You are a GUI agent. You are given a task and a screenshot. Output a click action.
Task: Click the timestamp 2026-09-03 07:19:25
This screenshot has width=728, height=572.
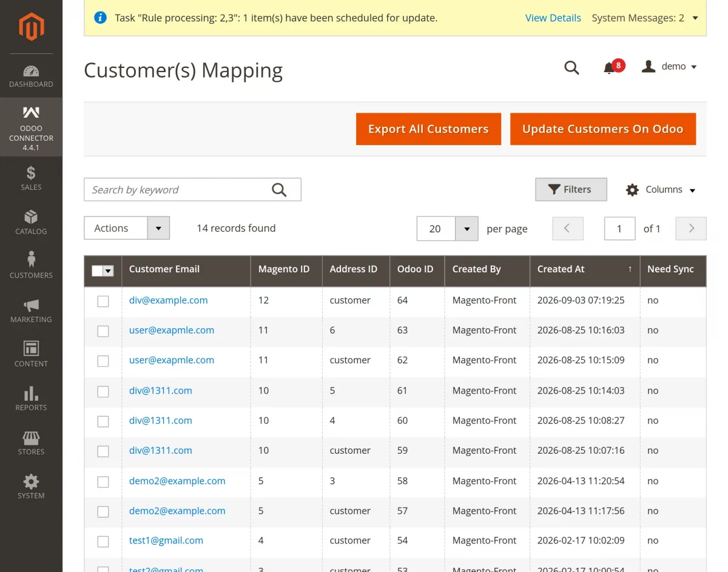pos(581,300)
